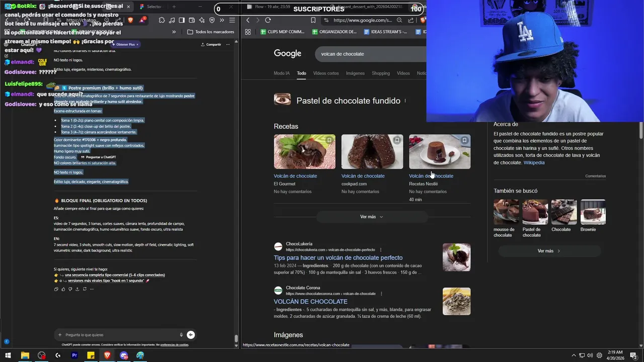The image size is (644, 362).
Task: Open Discord from the taskbar
Action: pos(124,355)
